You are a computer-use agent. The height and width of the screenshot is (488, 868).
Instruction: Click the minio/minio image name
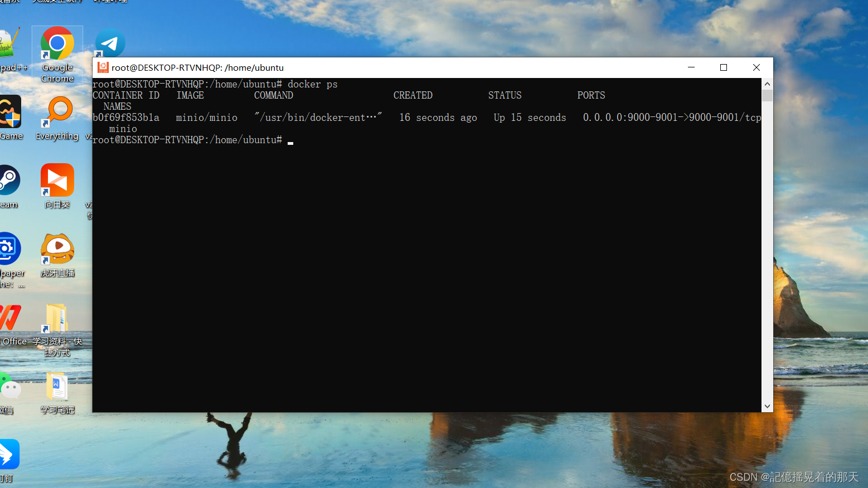point(207,118)
